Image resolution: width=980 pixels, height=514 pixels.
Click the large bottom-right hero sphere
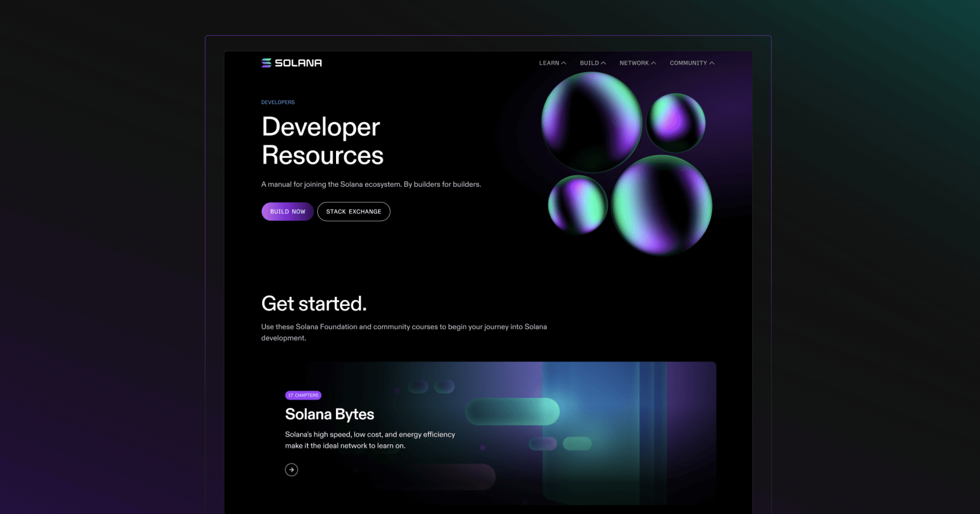click(661, 205)
